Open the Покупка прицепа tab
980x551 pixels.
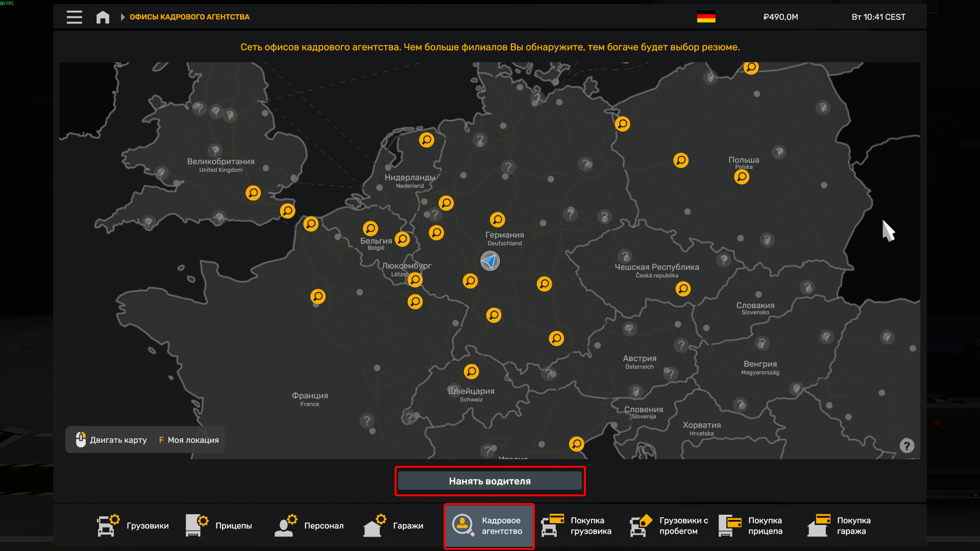[751, 526]
